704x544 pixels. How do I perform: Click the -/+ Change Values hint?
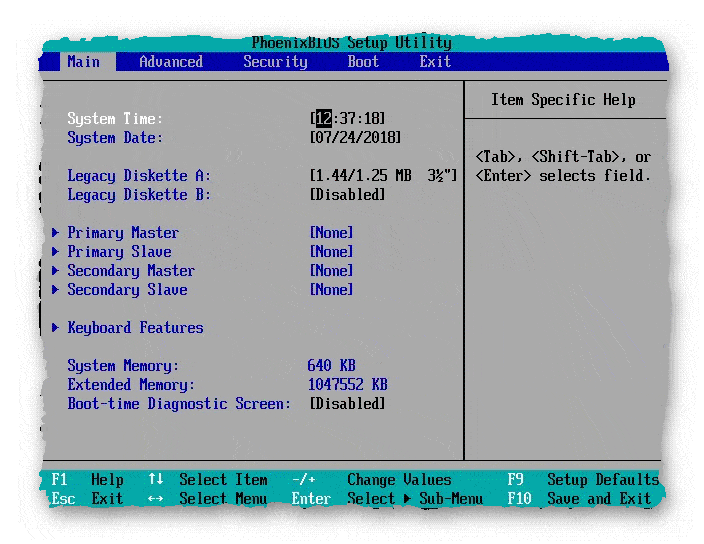coord(372,480)
